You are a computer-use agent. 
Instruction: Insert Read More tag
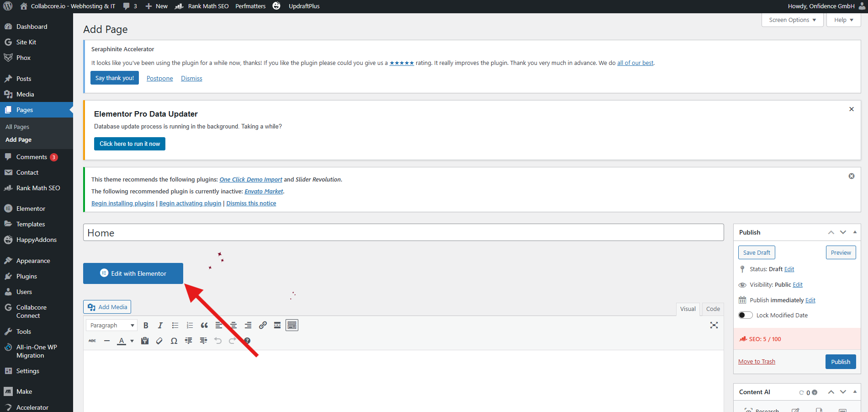277,326
